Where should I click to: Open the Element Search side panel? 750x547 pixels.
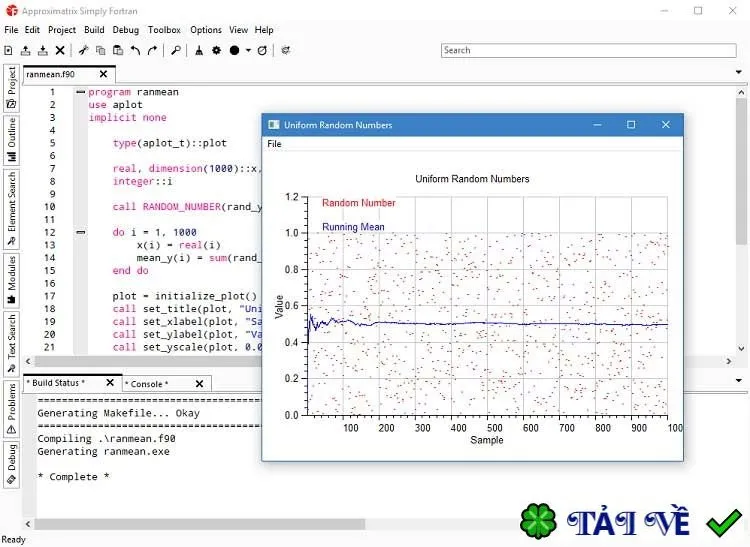[x=11, y=209]
